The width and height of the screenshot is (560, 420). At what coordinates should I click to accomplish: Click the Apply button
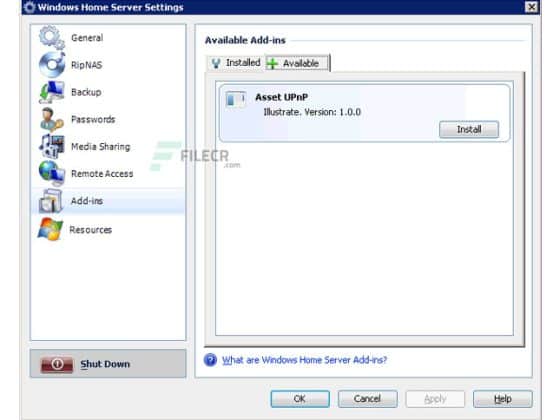pos(435,399)
